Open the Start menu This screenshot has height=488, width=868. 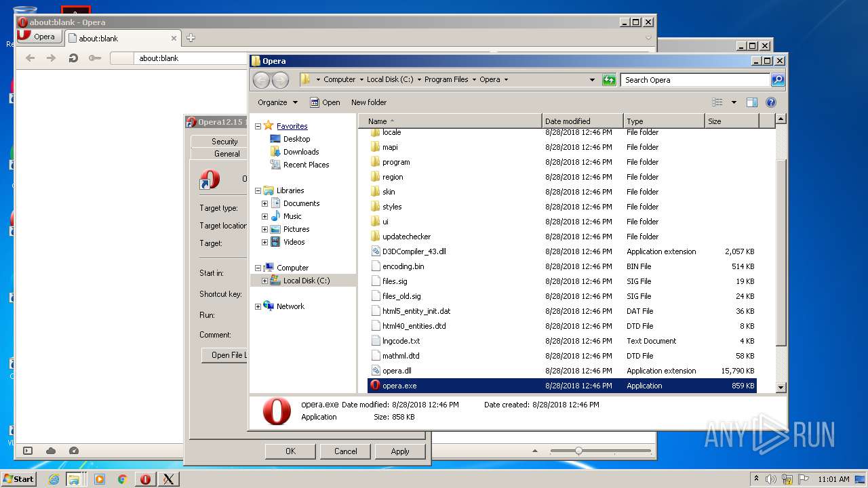pos(19,479)
